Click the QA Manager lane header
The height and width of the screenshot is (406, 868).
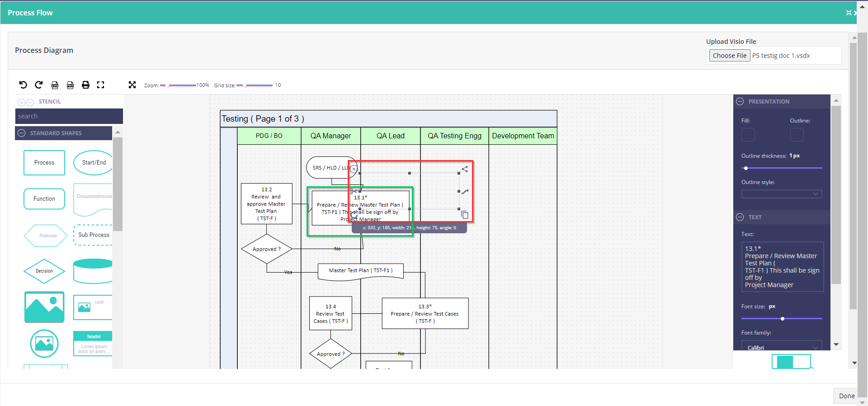coord(331,136)
